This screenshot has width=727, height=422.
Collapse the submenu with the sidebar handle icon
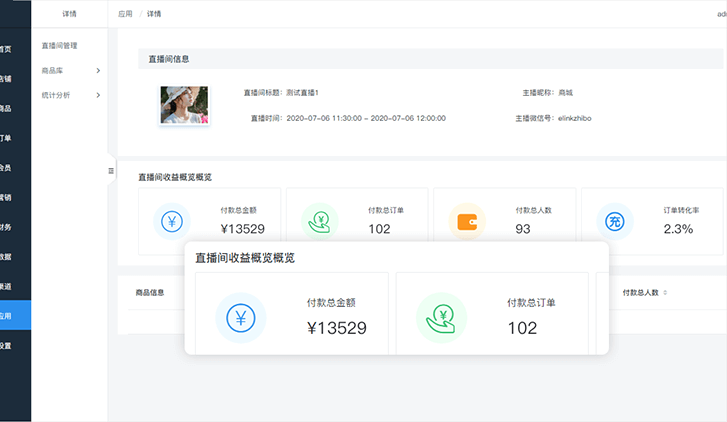(x=111, y=171)
